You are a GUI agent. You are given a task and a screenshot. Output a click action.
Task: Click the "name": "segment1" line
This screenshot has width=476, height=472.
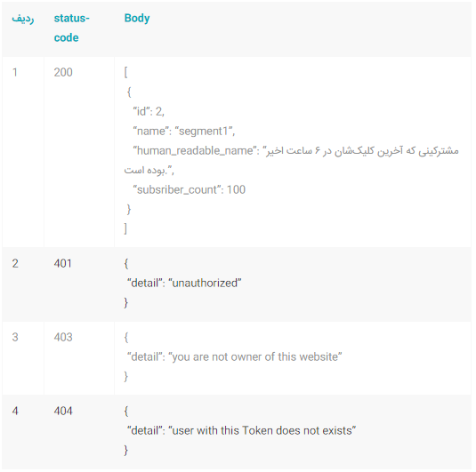point(184,131)
